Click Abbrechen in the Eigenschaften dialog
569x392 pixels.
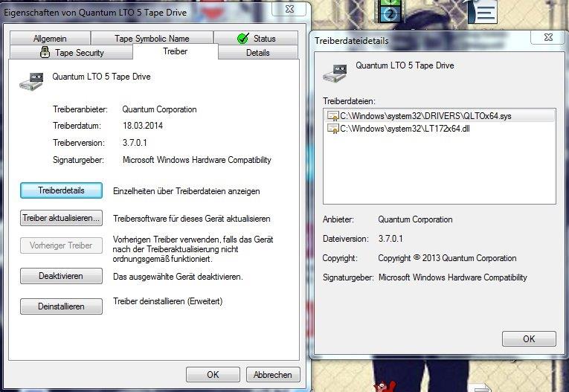pyautogui.click(x=273, y=375)
